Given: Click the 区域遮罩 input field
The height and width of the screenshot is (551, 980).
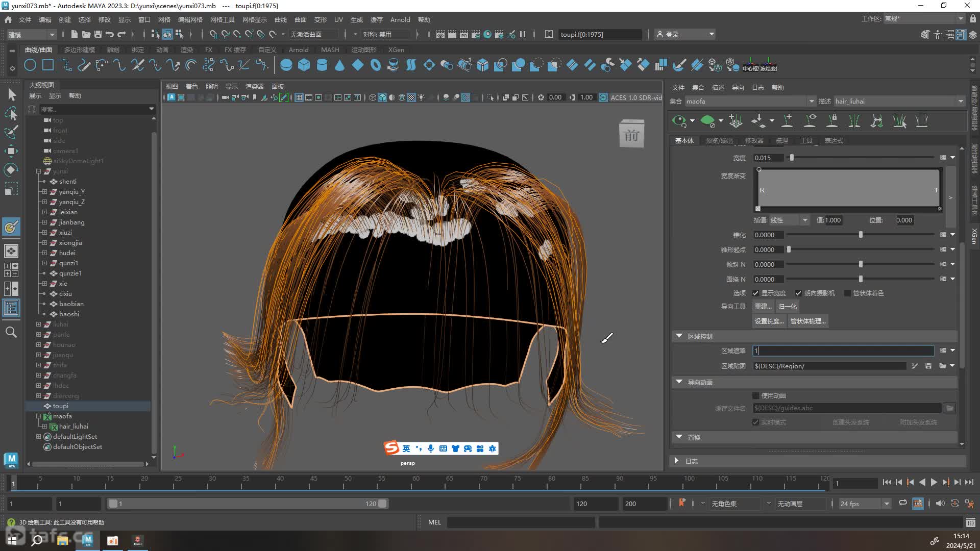Looking at the screenshot, I should click(844, 350).
